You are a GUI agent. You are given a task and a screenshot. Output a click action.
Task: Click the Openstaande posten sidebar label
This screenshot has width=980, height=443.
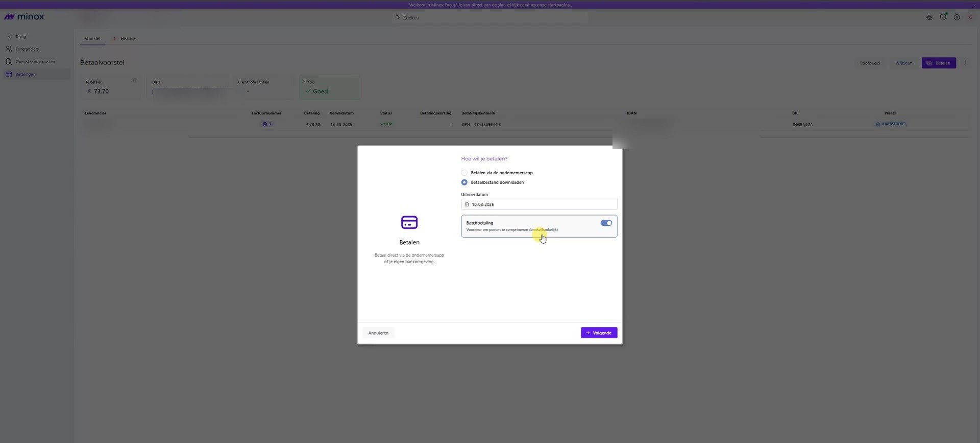pos(35,62)
